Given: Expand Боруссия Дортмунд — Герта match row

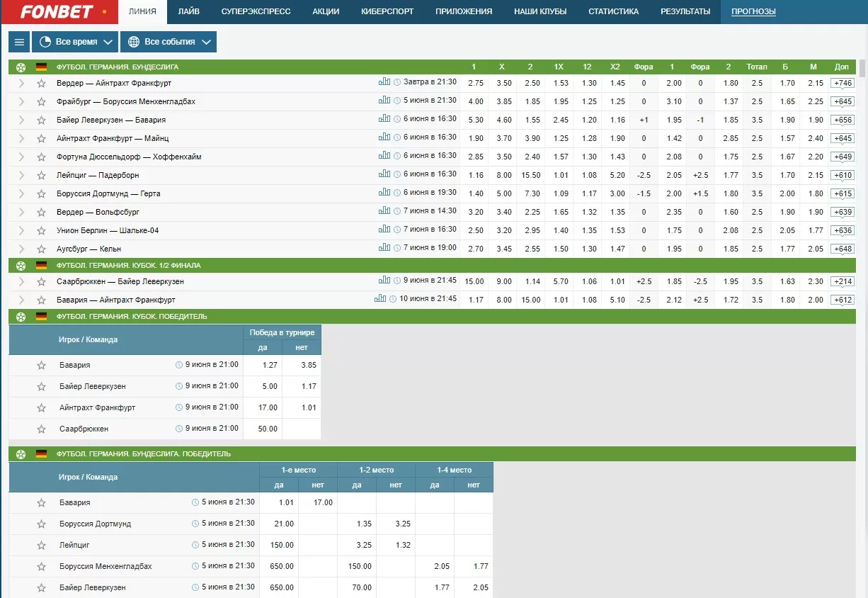Looking at the screenshot, I should tap(21, 194).
